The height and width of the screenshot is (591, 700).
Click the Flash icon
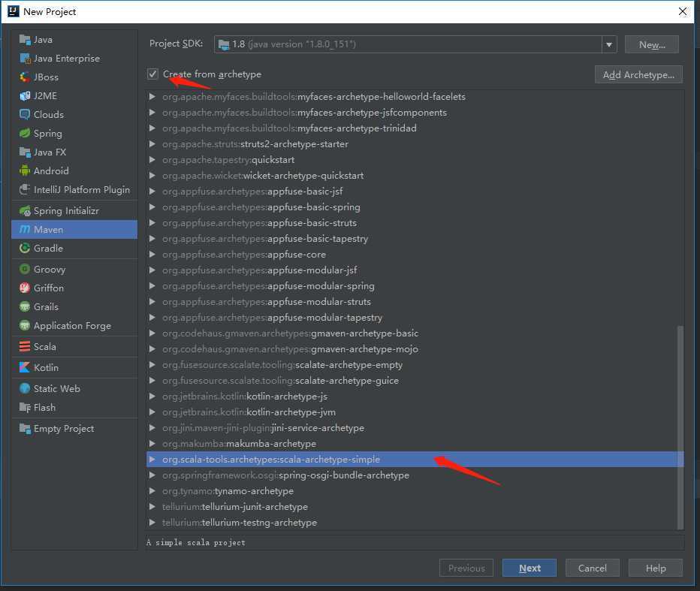click(x=25, y=407)
